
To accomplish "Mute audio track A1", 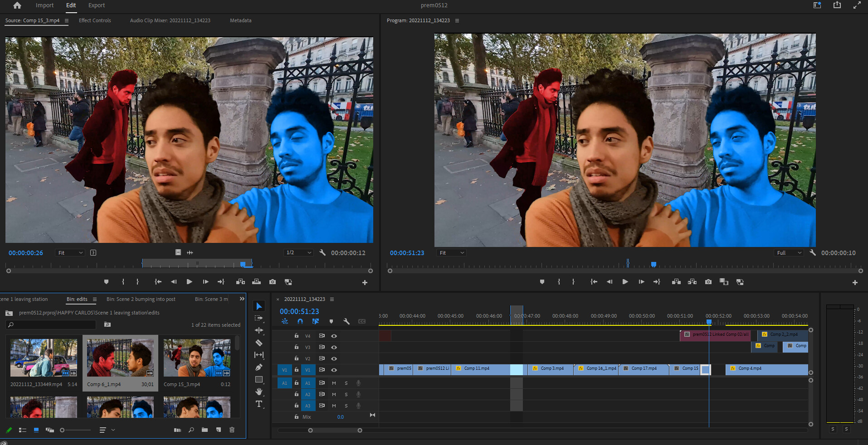I will (x=334, y=383).
